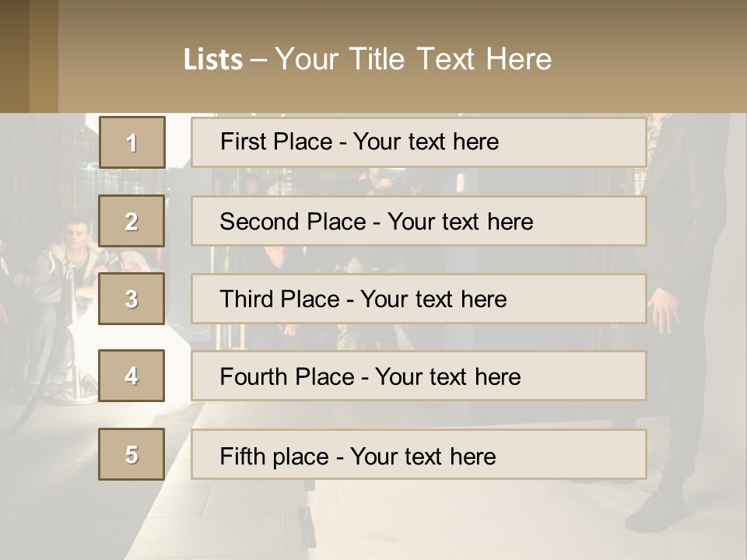The width and height of the screenshot is (747, 560).
Task: Click the seated man in background photo
Action: pyautogui.click(x=72, y=267)
